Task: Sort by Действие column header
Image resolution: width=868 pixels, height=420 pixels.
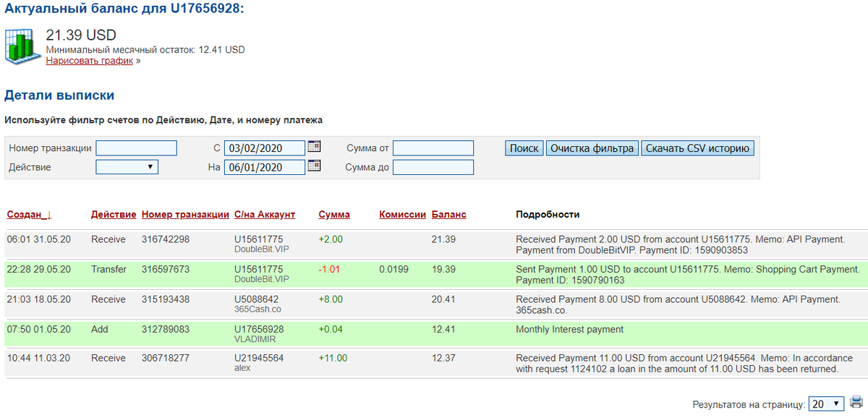Action: pyautogui.click(x=114, y=215)
